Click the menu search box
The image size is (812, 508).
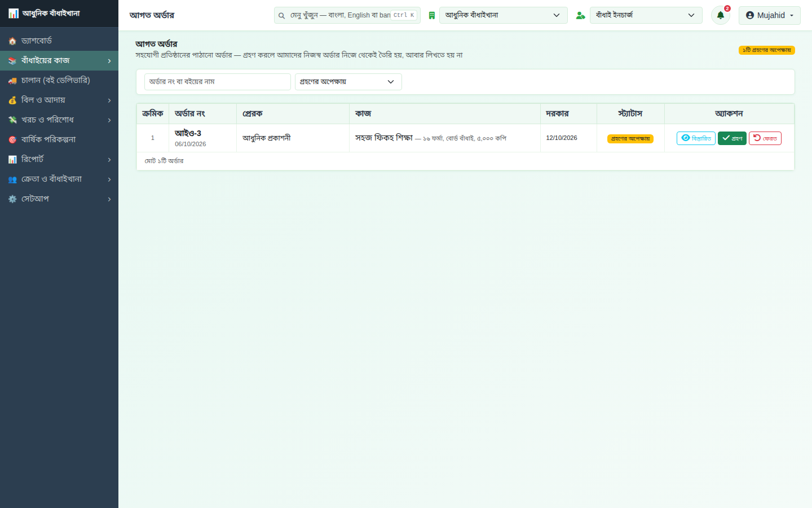tap(347, 15)
